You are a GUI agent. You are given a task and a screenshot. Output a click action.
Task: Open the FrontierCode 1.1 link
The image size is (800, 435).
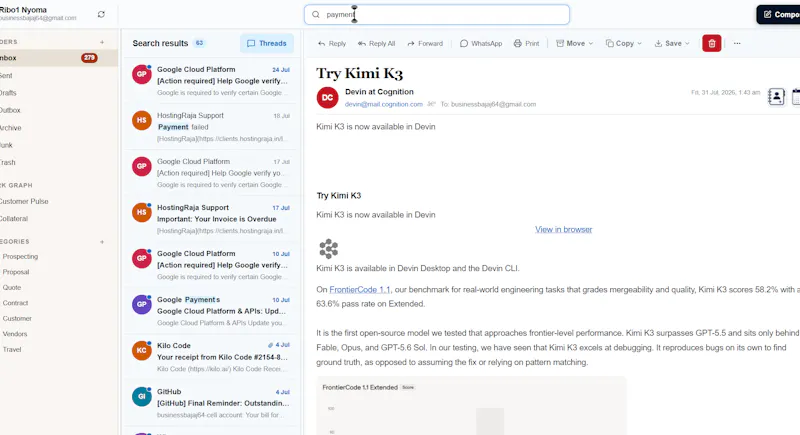click(x=360, y=289)
